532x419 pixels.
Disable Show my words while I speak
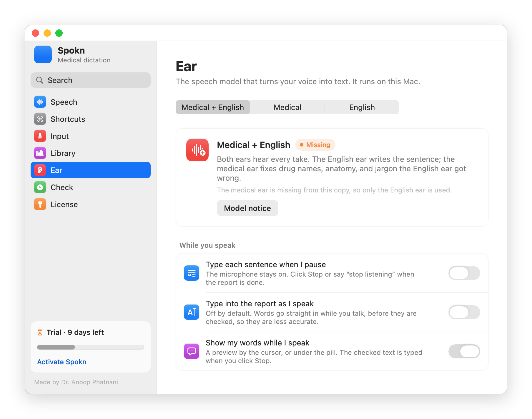[464, 351]
